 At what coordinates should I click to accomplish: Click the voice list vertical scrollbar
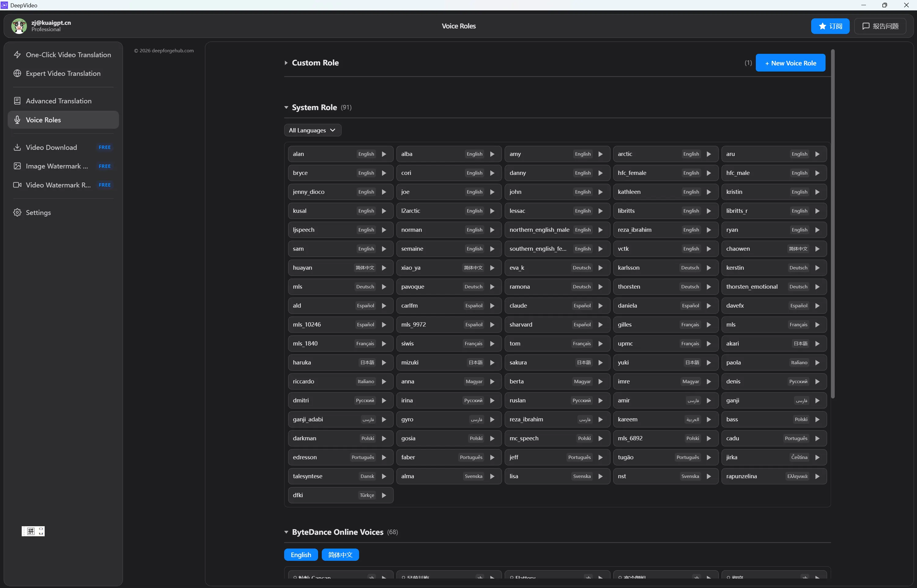tap(833, 223)
